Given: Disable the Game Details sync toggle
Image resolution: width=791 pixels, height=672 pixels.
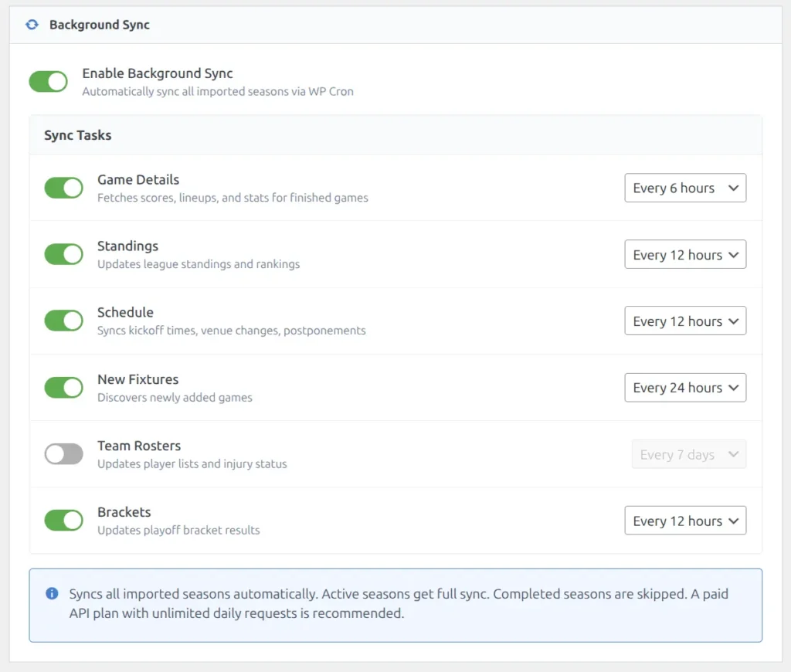Looking at the screenshot, I should pos(64,188).
